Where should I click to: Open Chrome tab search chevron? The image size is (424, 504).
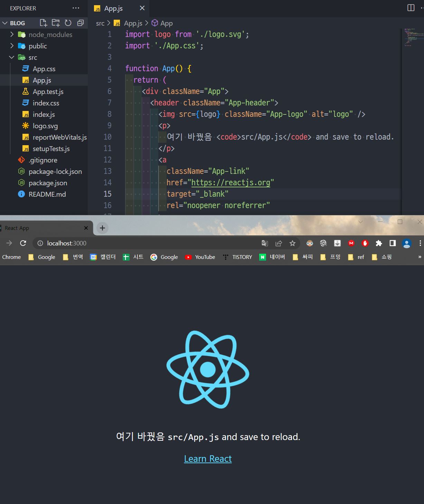360,222
